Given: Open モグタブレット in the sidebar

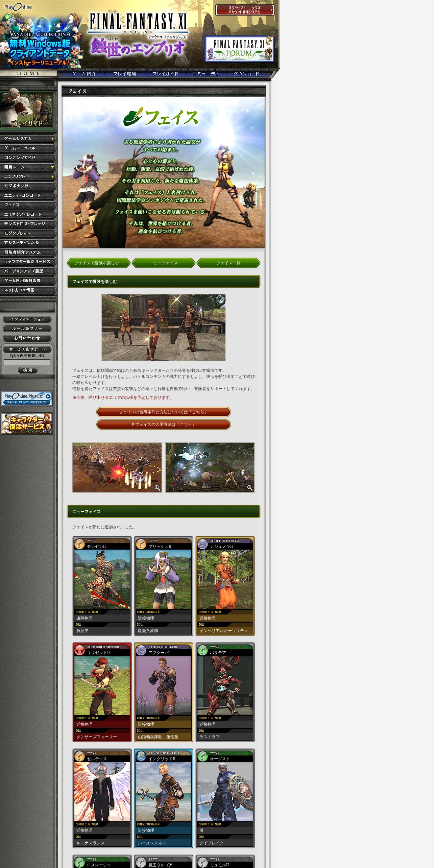Looking at the screenshot, I should coord(28,233).
